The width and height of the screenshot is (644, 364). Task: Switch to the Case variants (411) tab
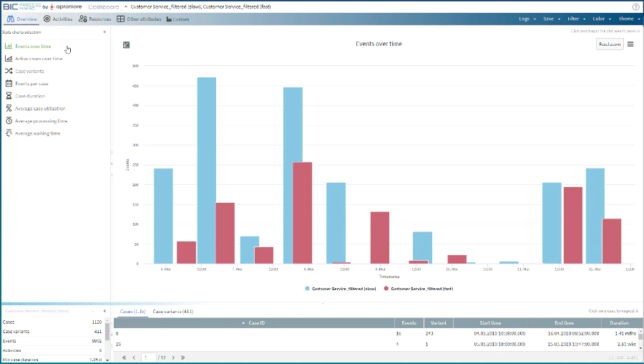click(173, 312)
